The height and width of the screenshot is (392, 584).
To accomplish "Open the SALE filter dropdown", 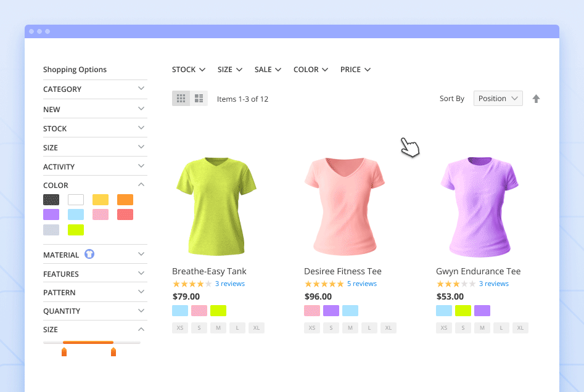I will pyautogui.click(x=268, y=69).
